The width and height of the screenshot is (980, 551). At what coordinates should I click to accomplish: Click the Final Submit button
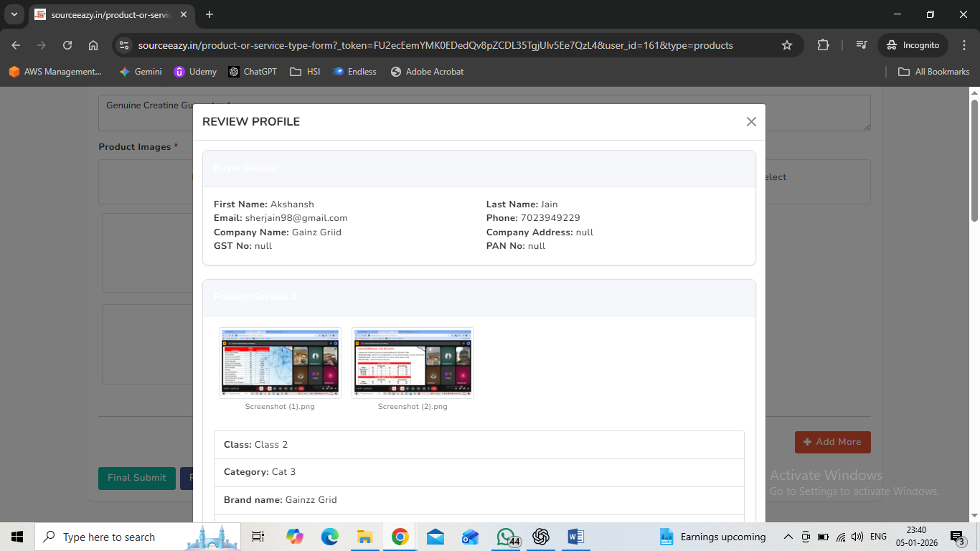[x=136, y=478]
